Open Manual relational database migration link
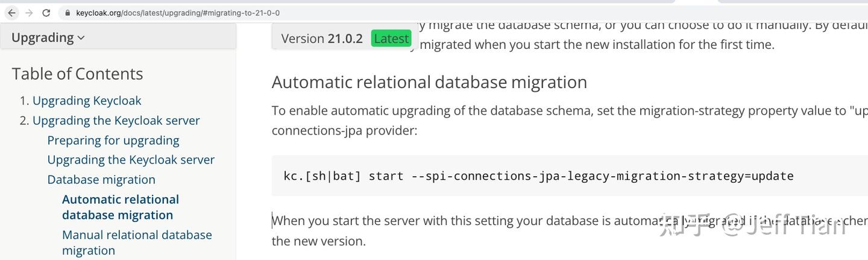Image resolution: width=868 pixels, height=260 pixels. pyautogui.click(x=137, y=243)
